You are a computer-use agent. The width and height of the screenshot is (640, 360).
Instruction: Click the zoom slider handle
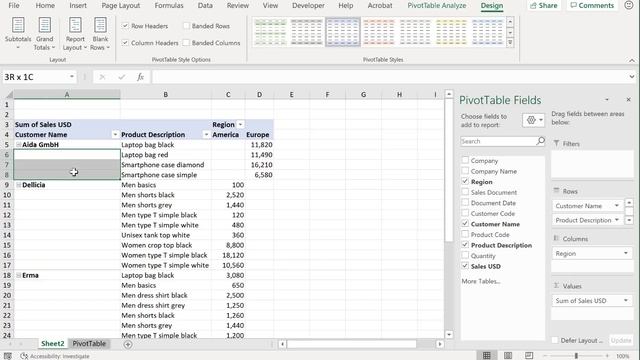pyautogui.click(x=576, y=356)
